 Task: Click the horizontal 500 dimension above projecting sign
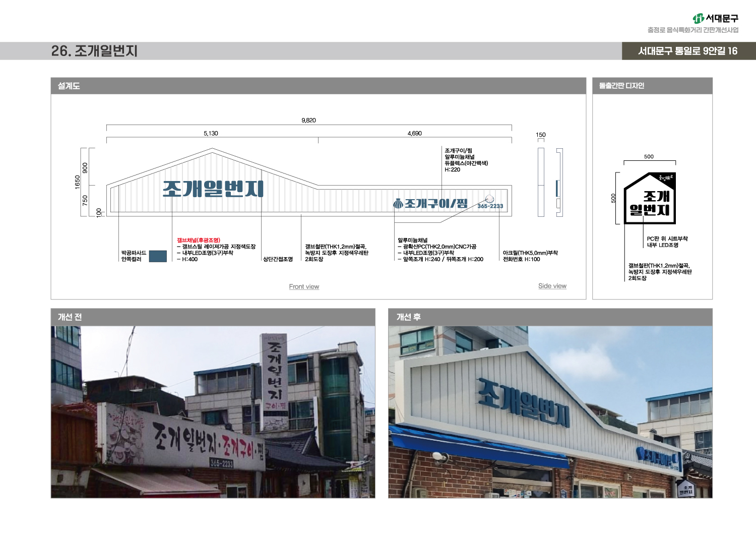[x=649, y=157]
